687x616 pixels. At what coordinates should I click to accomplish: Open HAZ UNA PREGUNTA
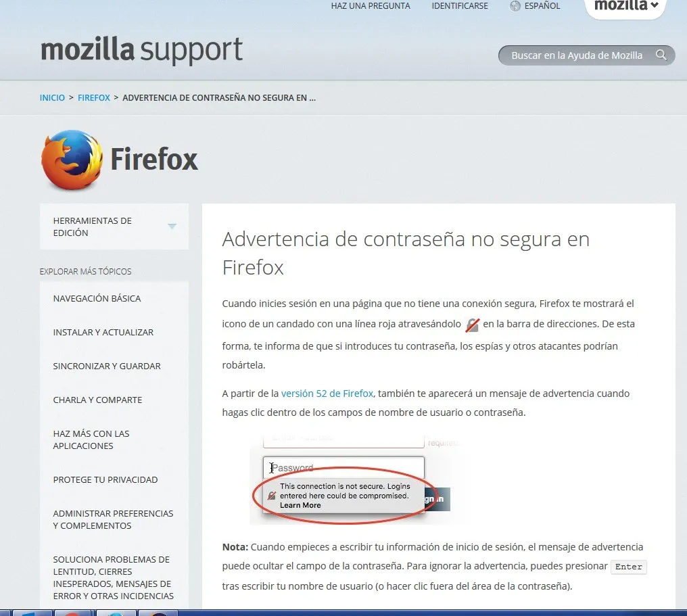[371, 5]
